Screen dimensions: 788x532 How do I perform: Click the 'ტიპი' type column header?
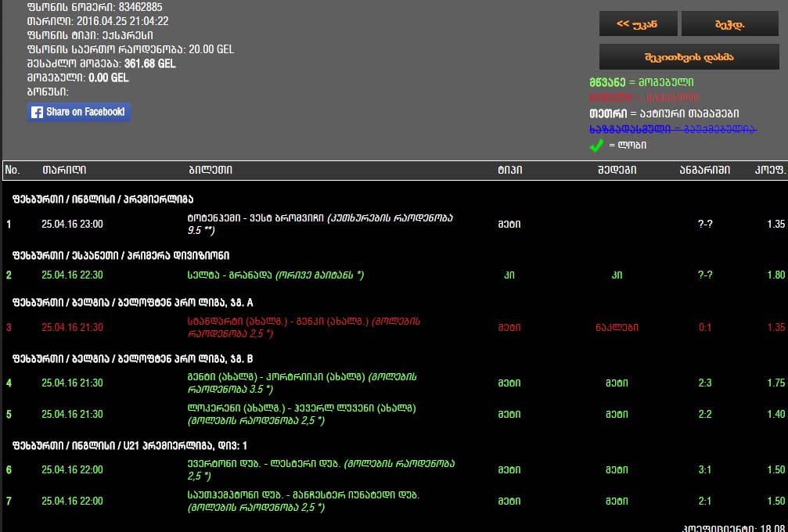coord(509,170)
